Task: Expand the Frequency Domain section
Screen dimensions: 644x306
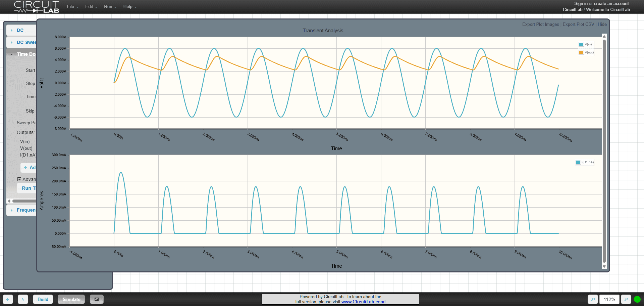Action: [x=21, y=210]
